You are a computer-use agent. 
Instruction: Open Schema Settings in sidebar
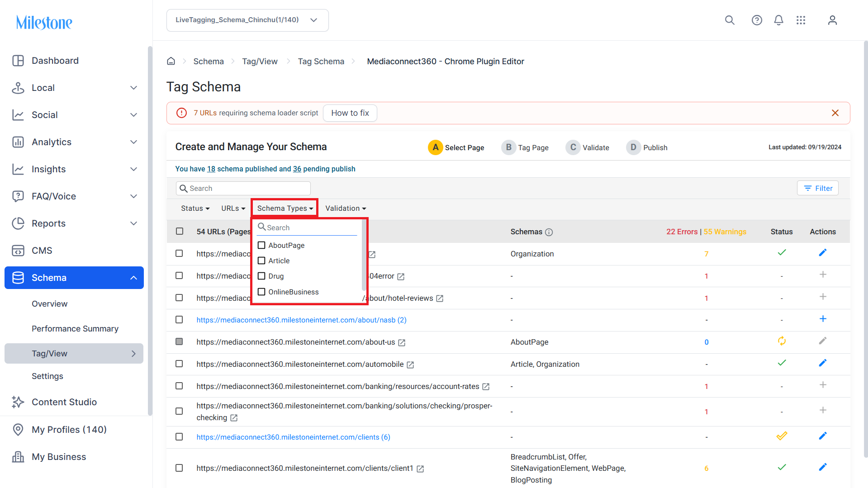tap(47, 376)
